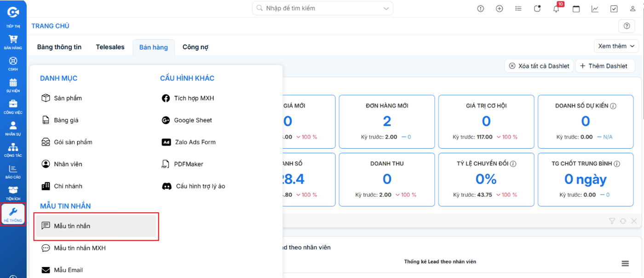
Task: Open the calendar icon in header
Action: tap(576, 8)
